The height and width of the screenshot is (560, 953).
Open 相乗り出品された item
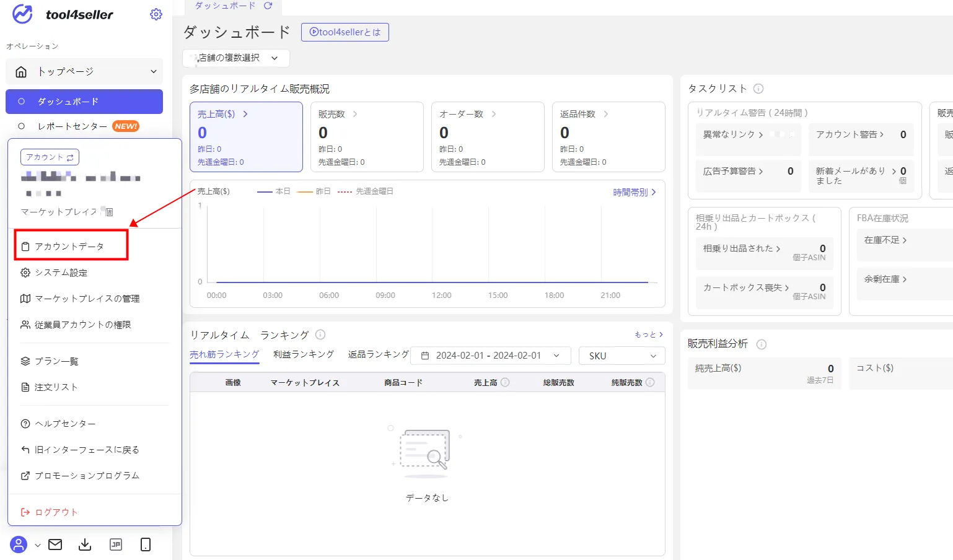765,253
